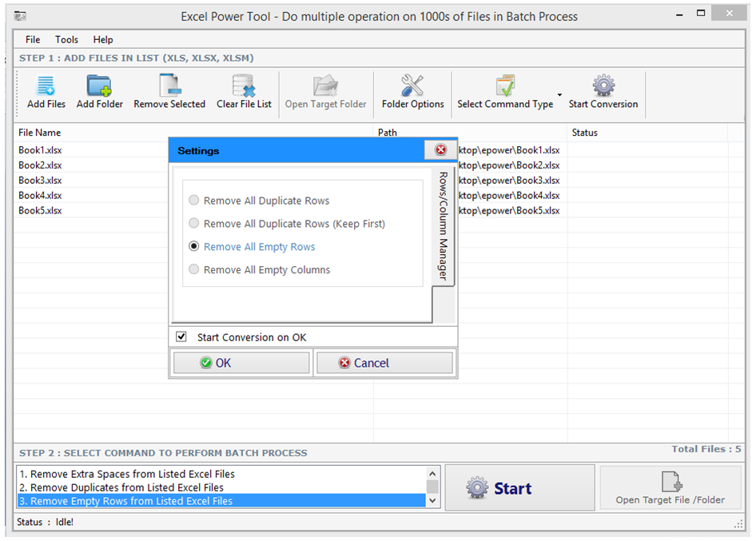Viewport: 756px width, 541px height.
Task: Select Book2.xlsx in the file list
Action: [40, 165]
